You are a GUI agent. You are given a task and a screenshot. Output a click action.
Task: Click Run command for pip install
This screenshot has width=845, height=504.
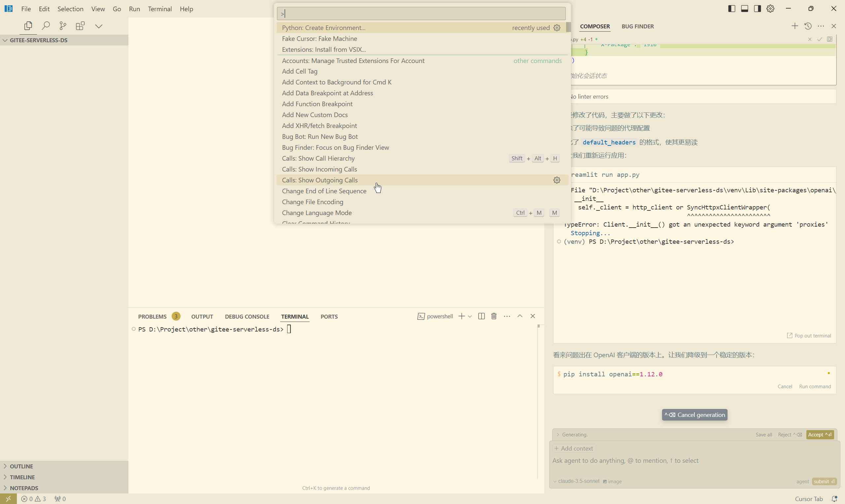click(x=815, y=387)
